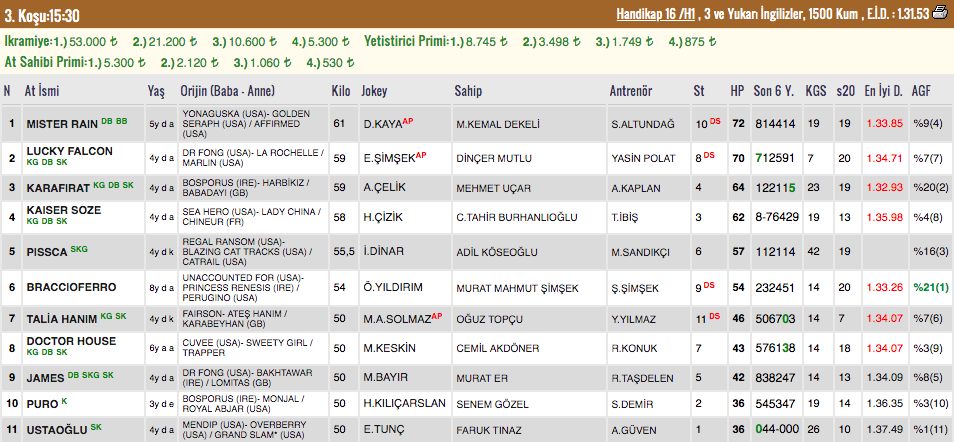Click trainer Y.YILMAZ
Viewport: 954px width, 442px height.
[x=635, y=319]
